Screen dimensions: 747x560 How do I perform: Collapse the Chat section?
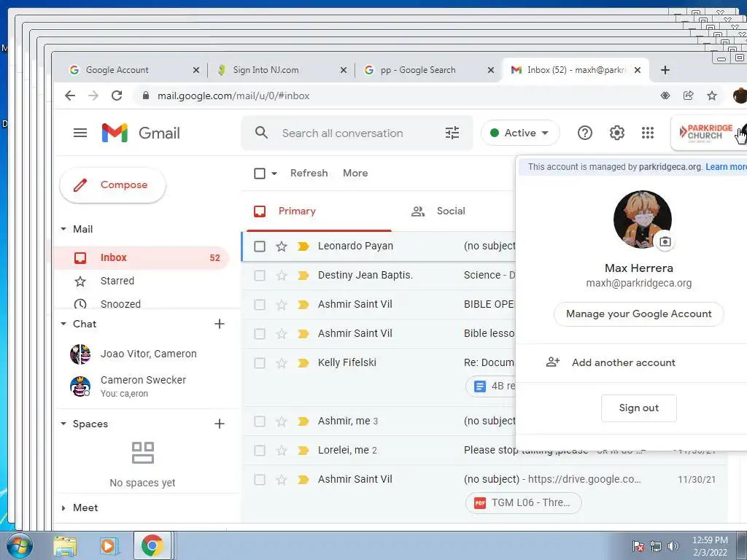(63, 324)
